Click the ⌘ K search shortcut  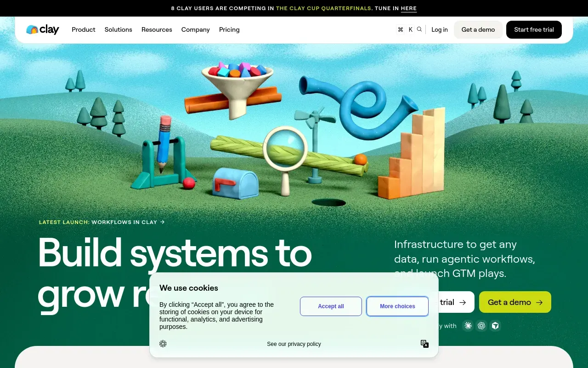click(x=405, y=29)
